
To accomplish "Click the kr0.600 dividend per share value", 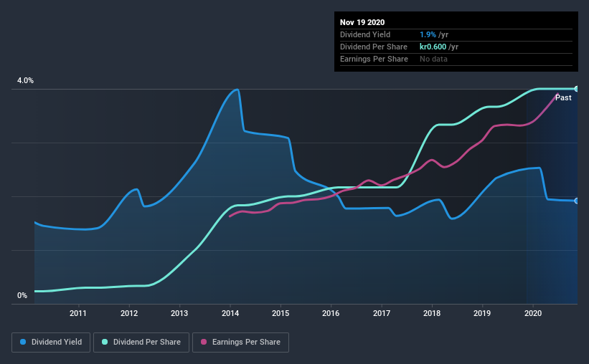I will (x=433, y=47).
